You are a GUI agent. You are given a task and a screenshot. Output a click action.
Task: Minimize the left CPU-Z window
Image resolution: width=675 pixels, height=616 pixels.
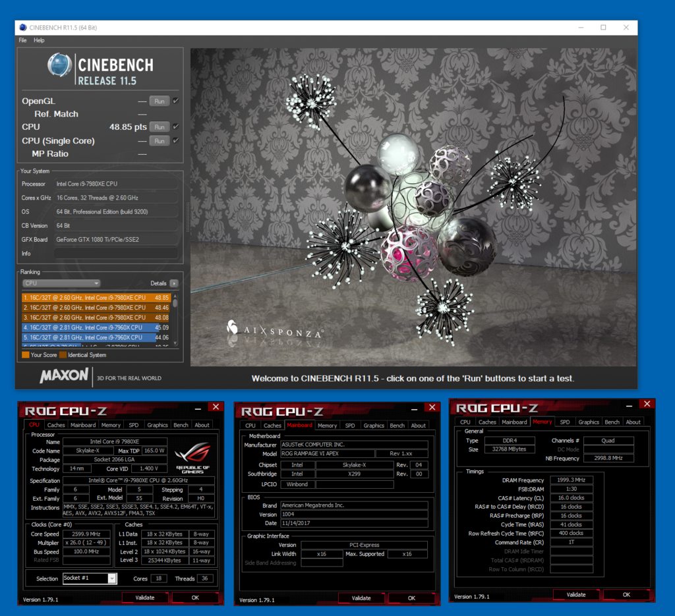[x=198, y=408]
